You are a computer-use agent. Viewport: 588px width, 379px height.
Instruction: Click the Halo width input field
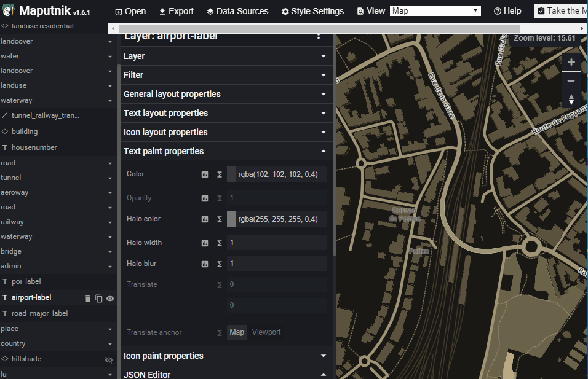[276, 243]
